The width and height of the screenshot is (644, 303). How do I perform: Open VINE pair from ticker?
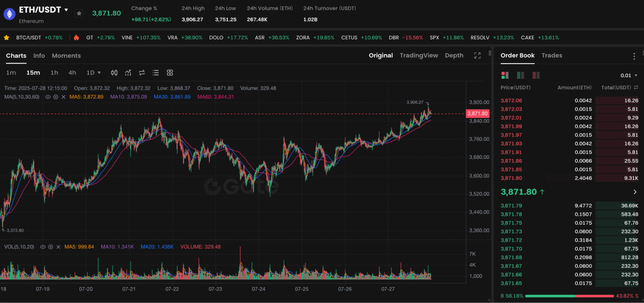pyautogui.click(x=141, y=38)
